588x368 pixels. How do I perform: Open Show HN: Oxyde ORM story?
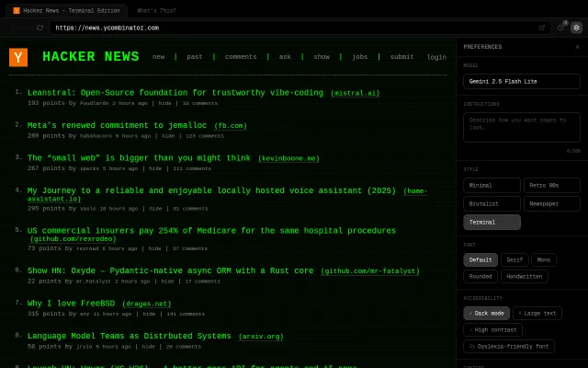170,270
